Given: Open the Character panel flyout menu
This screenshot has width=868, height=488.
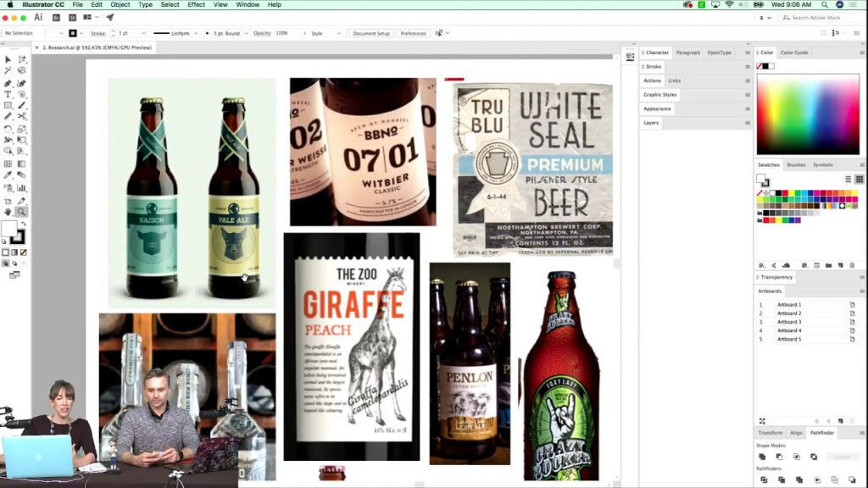Looking at the screenshot, I should tap(748, 53).
